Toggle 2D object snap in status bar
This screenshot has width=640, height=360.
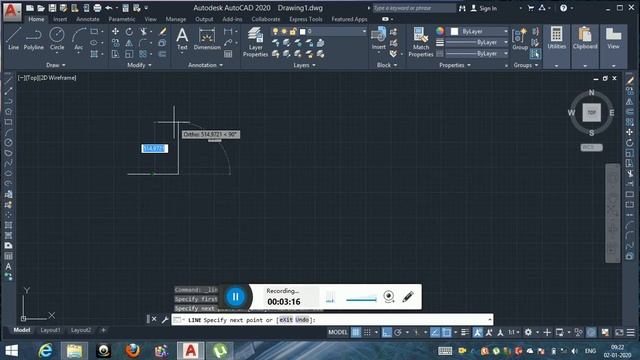tap(447, 332)
